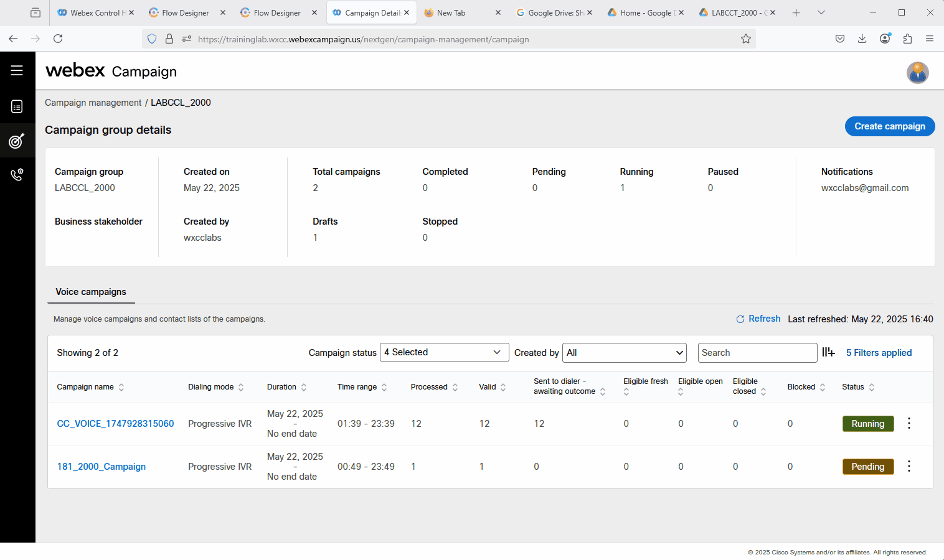Sort table by Processed column
944x560 pixels.
455,387
